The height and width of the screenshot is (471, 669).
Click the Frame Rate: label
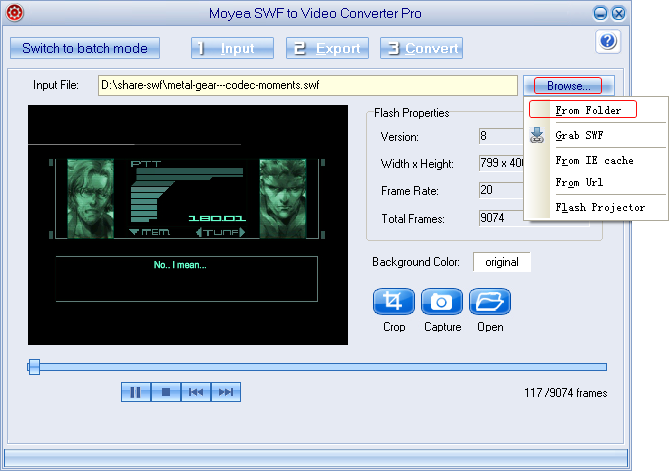tap(410, 191)
